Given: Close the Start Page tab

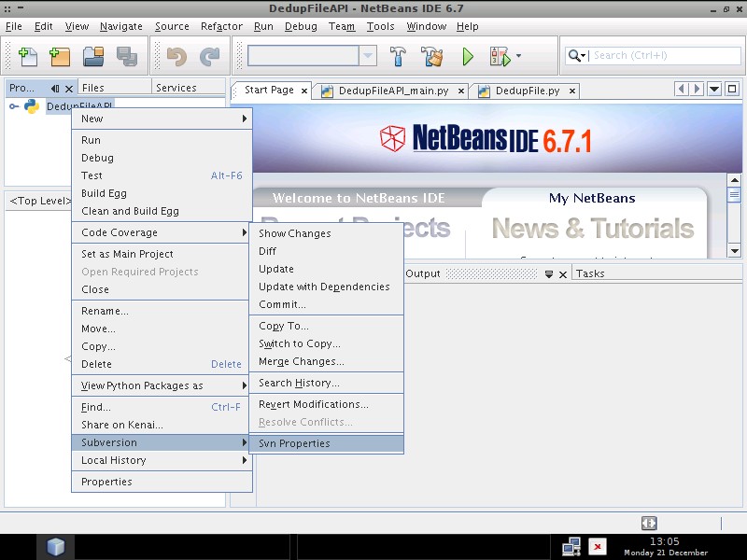Looking at the screenshot, I should 304,91.
